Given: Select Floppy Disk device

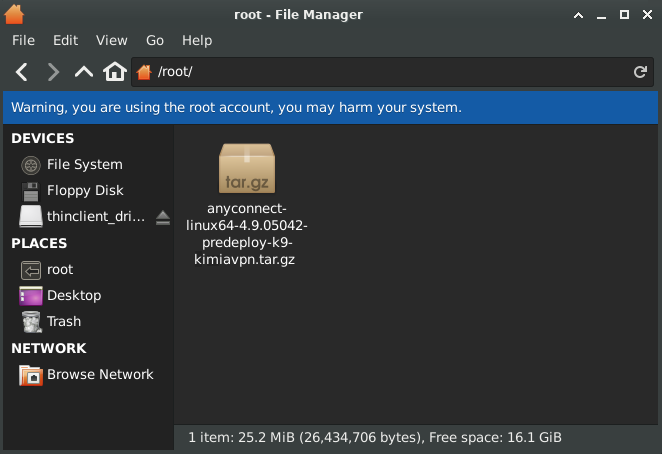Looking at the screenshot, I should (x=84, y=190).
